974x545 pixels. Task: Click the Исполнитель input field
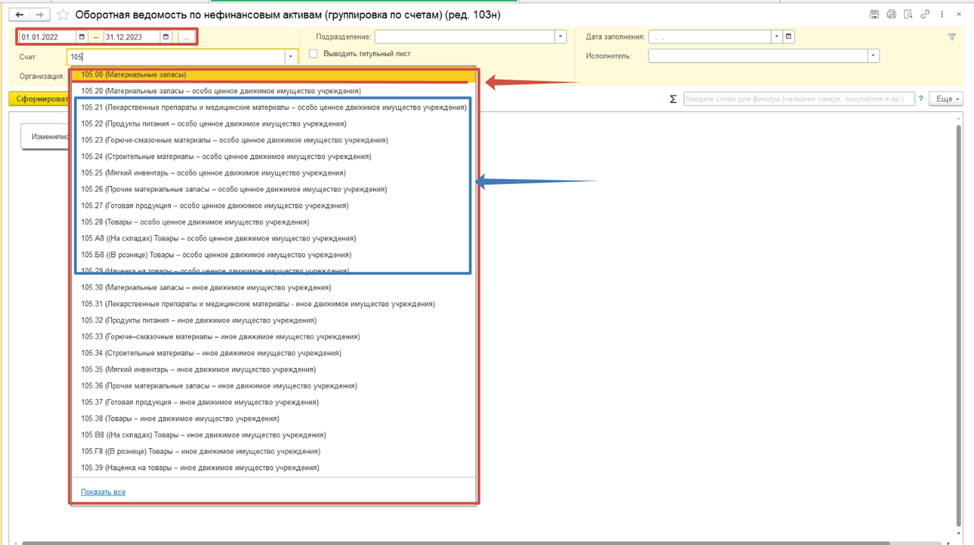point(758,56)
